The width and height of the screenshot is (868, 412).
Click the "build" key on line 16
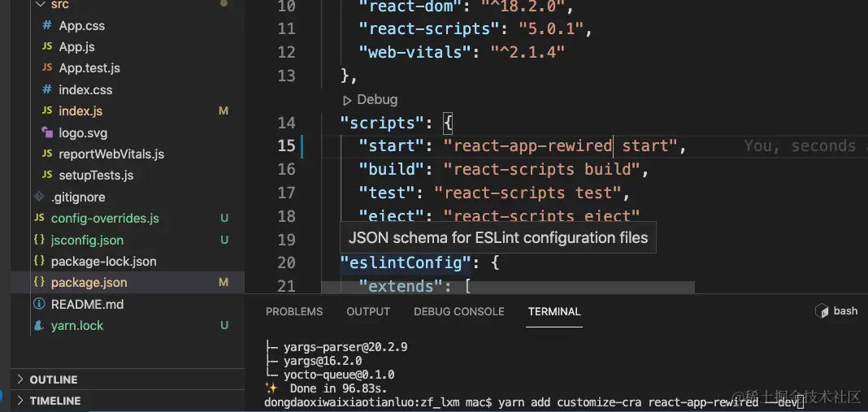pos(391,170)
